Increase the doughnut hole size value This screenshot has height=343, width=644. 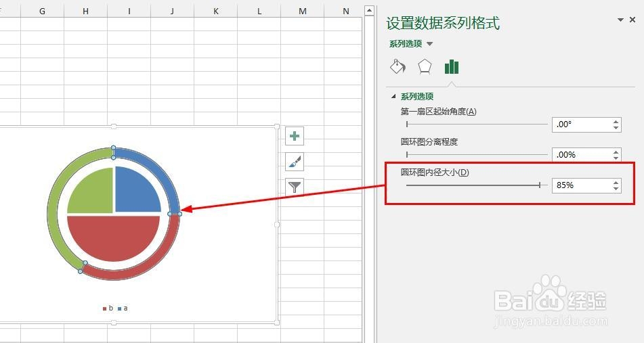616,183
